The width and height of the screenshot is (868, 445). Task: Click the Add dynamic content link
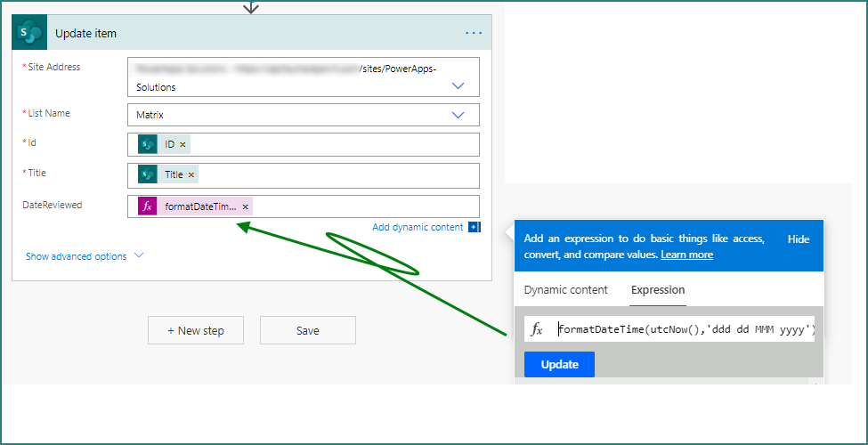point(418,227)
